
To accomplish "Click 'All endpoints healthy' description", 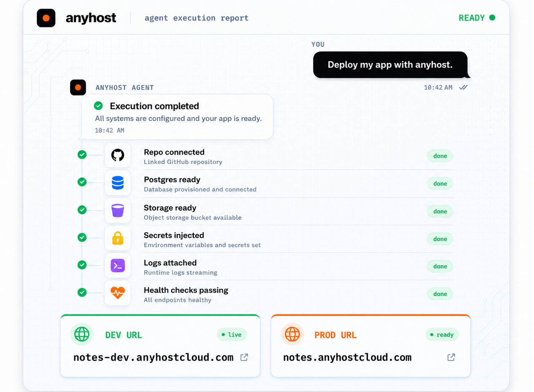I will point(178,300).
